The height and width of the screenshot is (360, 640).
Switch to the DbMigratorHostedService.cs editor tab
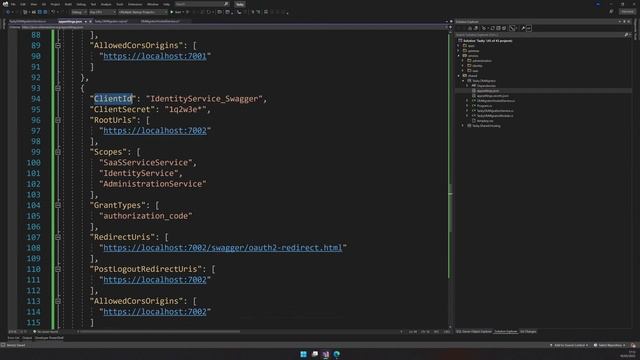(160, 21)
